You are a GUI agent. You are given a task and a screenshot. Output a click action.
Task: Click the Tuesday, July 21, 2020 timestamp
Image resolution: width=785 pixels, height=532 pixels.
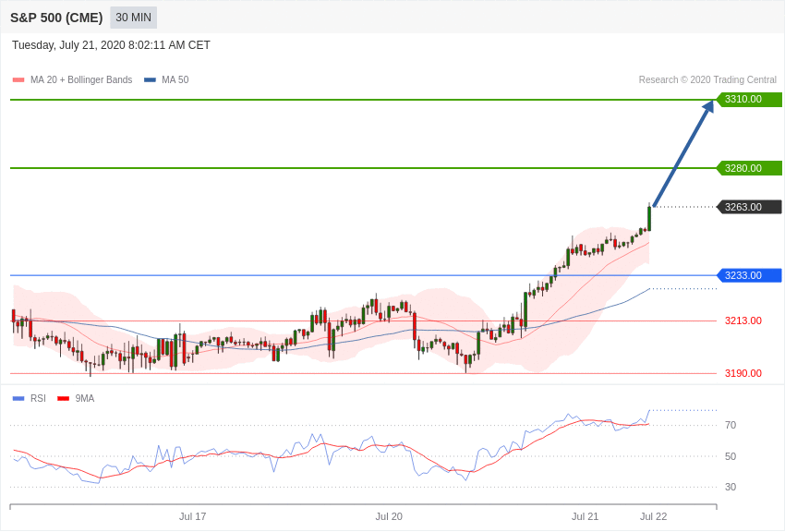pos(111,45)
